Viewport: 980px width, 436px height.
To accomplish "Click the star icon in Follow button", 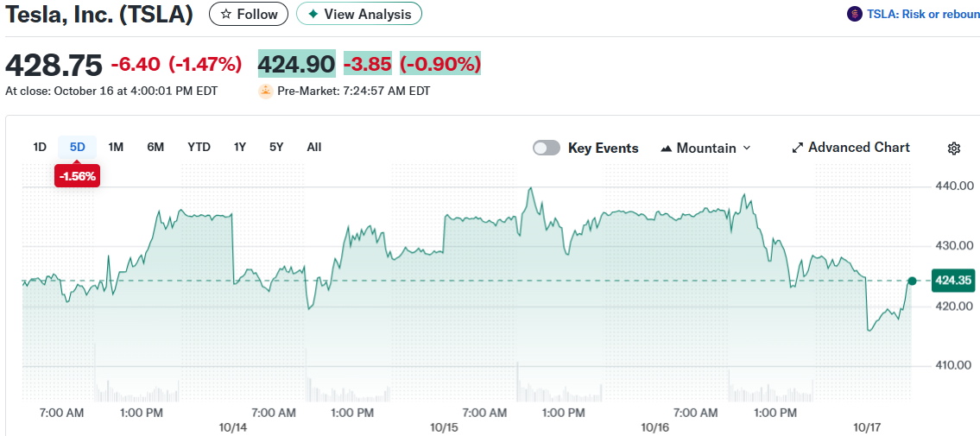I will pyautogui.click(x=225, y=14).
